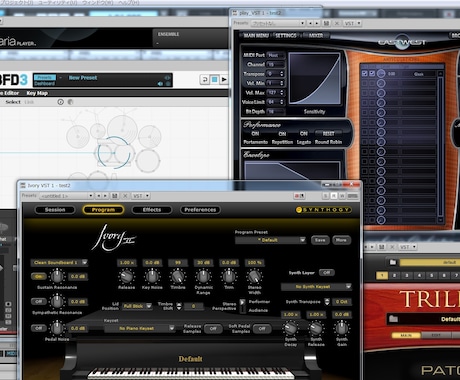Screen dimensions: 460x380
Task: Toggle Portamento ON in Play Performance
Action: (255, 133)
